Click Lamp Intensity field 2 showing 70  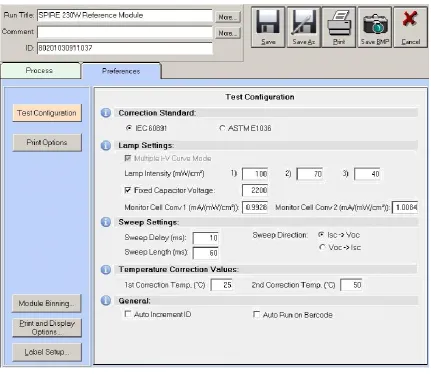point(310,174)
